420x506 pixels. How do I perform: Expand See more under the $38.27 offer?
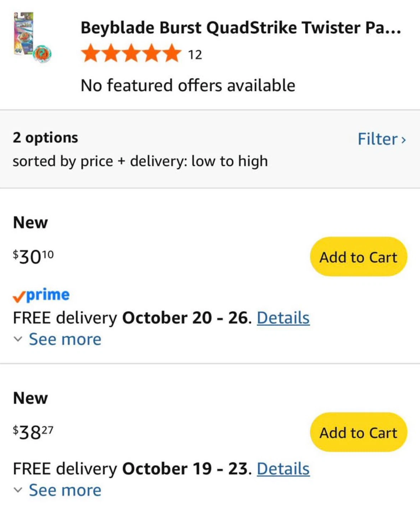[65, 490]
